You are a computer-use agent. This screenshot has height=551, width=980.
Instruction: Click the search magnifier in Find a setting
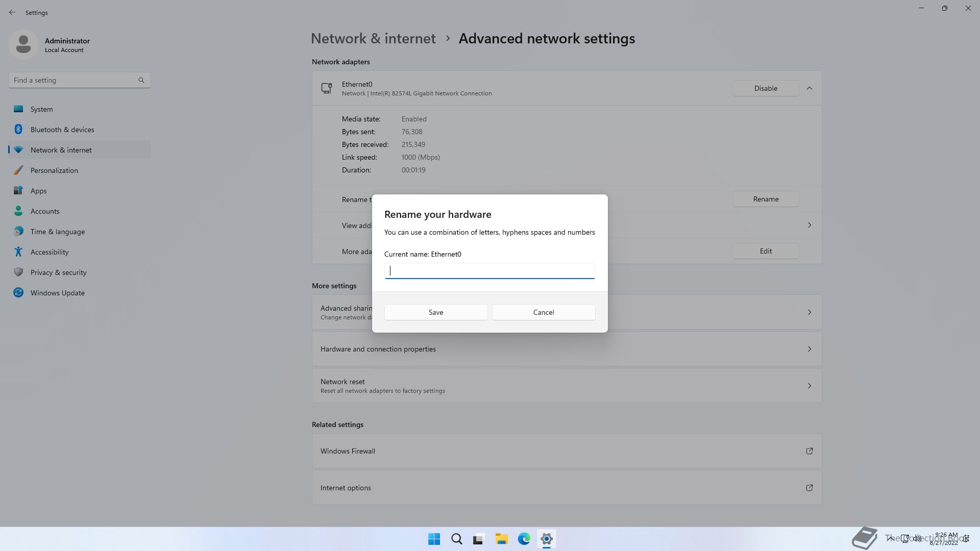click(x=141, y=80)
